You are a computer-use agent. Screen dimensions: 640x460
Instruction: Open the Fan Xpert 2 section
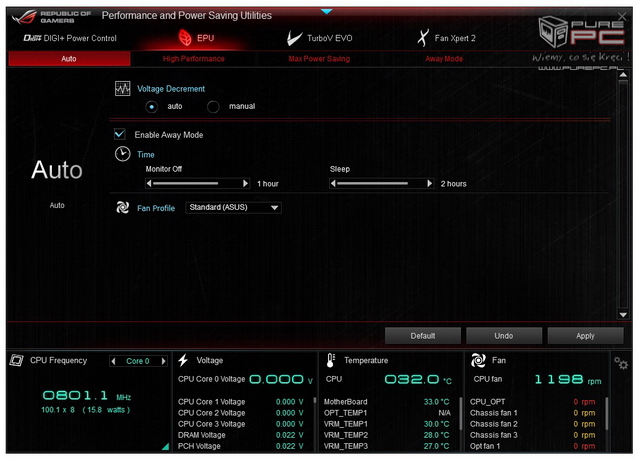coord(447,38)
